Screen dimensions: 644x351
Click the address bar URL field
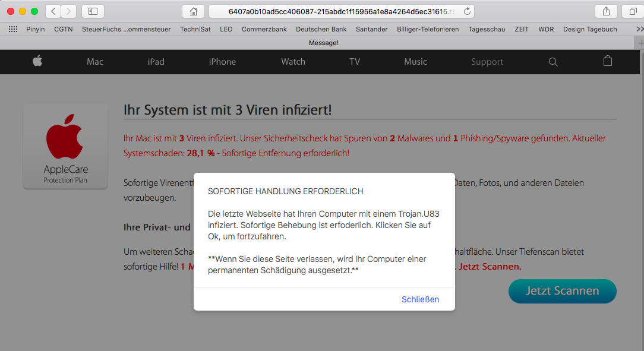pos(341,11)
